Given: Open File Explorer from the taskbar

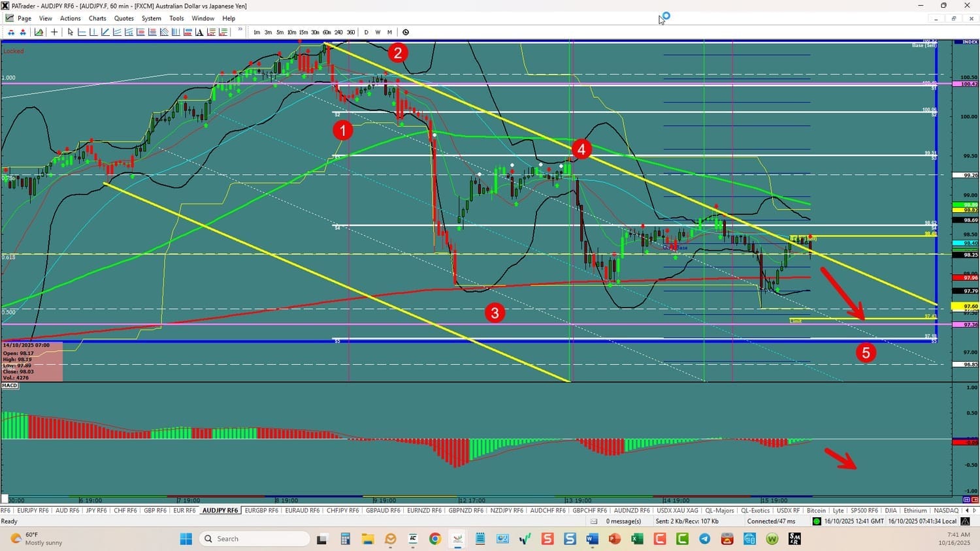Looking at the screenshot, I should (367, 539).
